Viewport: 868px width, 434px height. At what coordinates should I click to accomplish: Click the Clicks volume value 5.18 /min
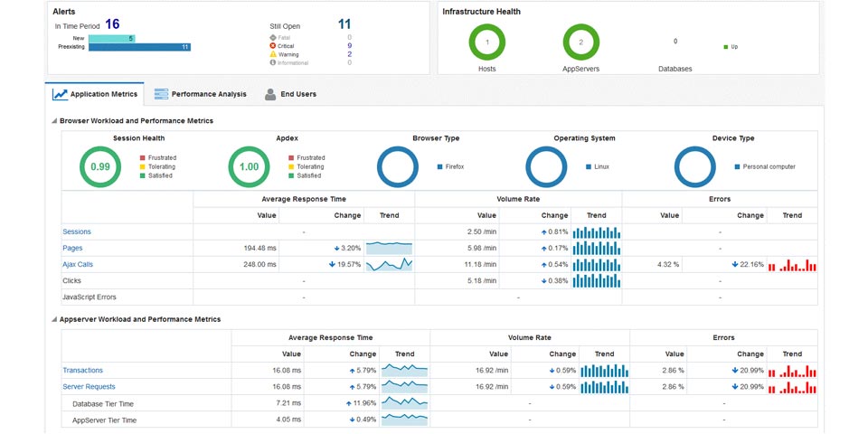[x=482, y=281]
